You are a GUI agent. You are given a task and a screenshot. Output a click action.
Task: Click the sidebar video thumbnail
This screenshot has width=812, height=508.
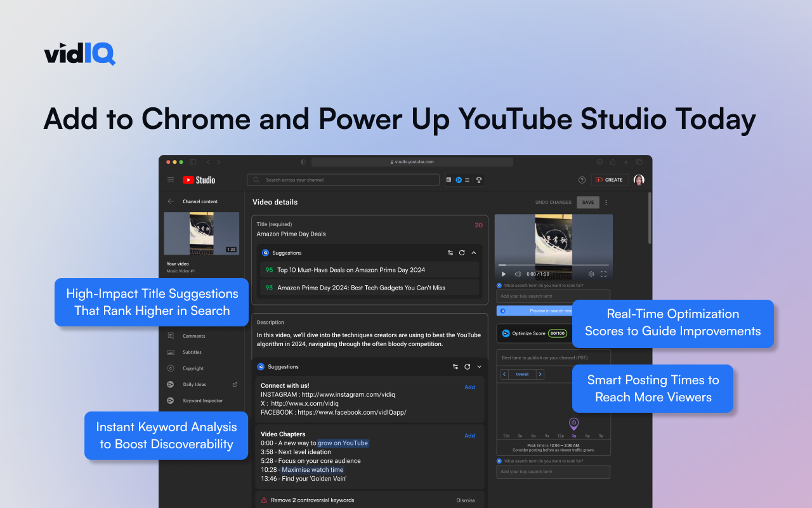tap(202, 233)
